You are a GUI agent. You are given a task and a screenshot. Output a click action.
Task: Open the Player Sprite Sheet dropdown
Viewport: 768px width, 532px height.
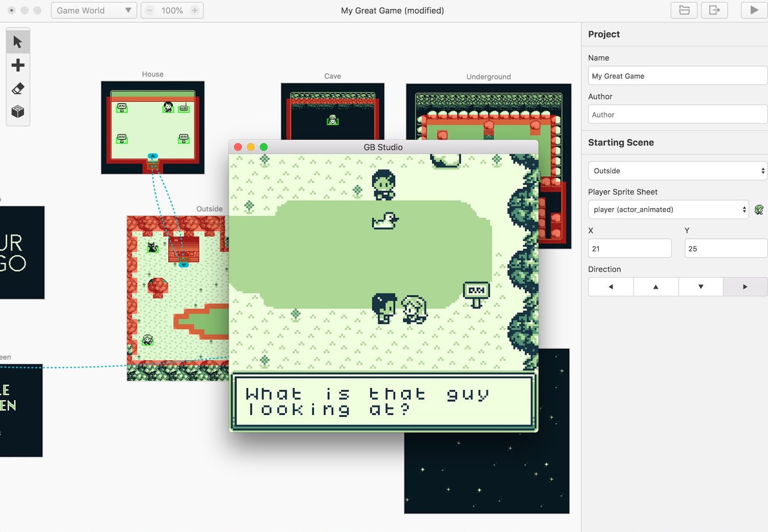pos(668,210)
